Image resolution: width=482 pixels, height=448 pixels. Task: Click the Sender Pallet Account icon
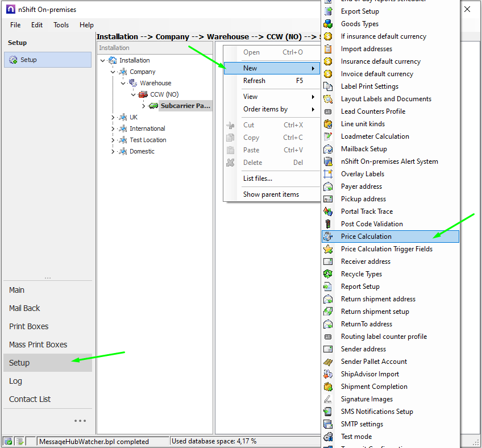point(328,362)
